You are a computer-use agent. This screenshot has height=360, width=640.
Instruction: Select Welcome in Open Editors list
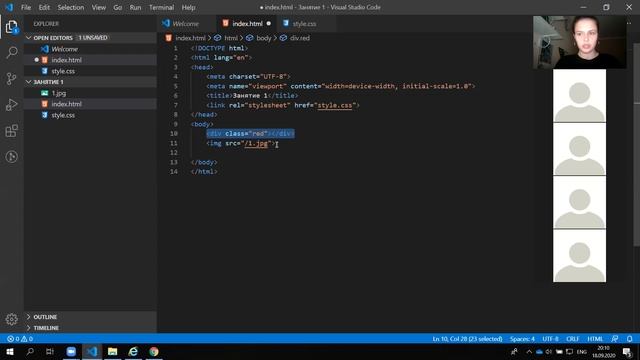click(90, 49)
